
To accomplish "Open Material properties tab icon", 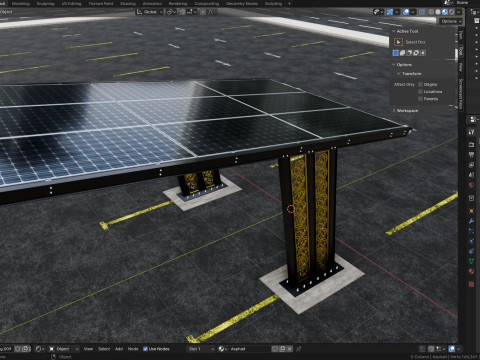I will (471, 271).
